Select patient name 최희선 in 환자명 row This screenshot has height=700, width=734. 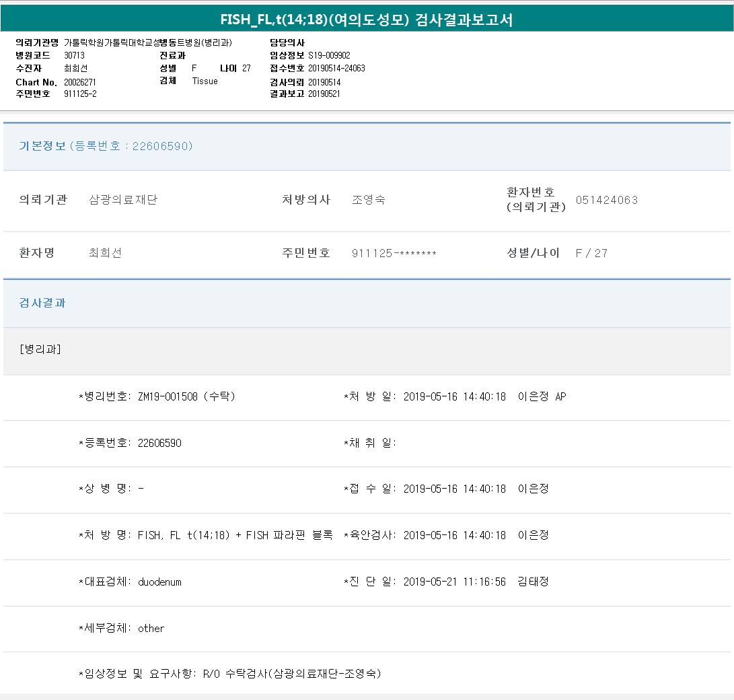pos(105,253)
